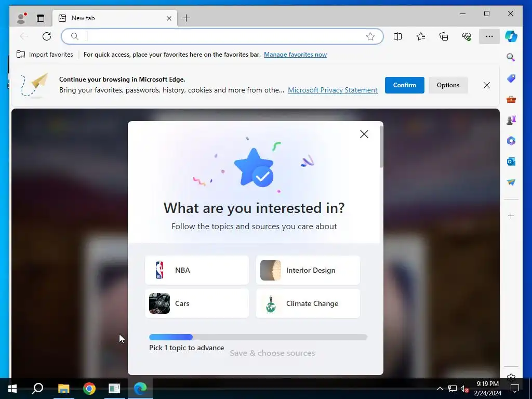532x399 pixels.
Task: Open sidebar Games chess icon
Action: click(x=511, y=120)
